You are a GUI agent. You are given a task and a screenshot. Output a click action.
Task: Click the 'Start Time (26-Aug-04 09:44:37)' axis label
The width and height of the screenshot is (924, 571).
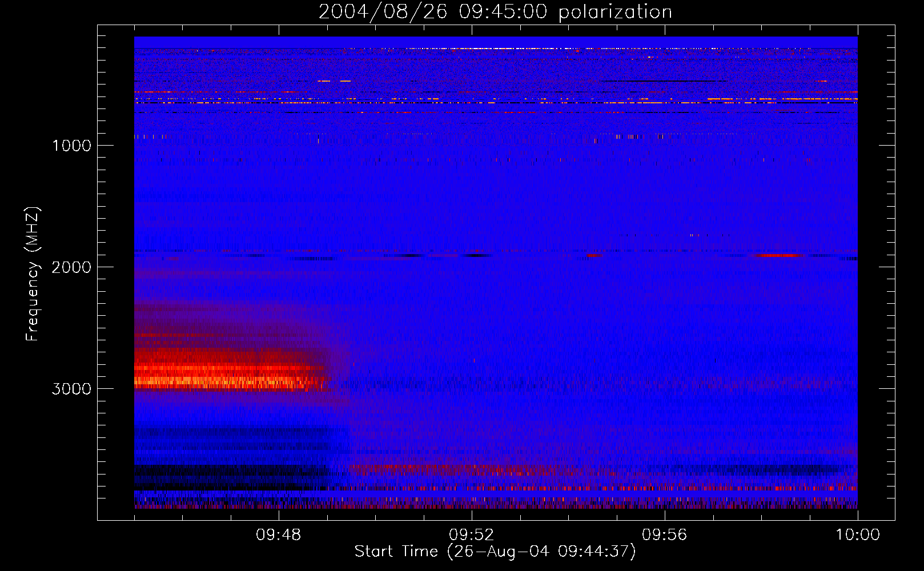coord(495,552)
